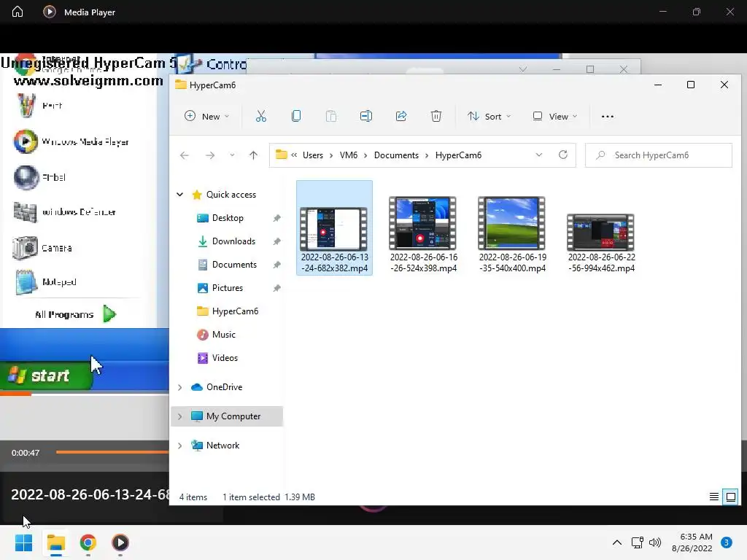747x560 pixels.
Task: Select video 2022-08-26-06-19-35-540x400.mp4
Action: pyautogui.click(x=512, y=234)
